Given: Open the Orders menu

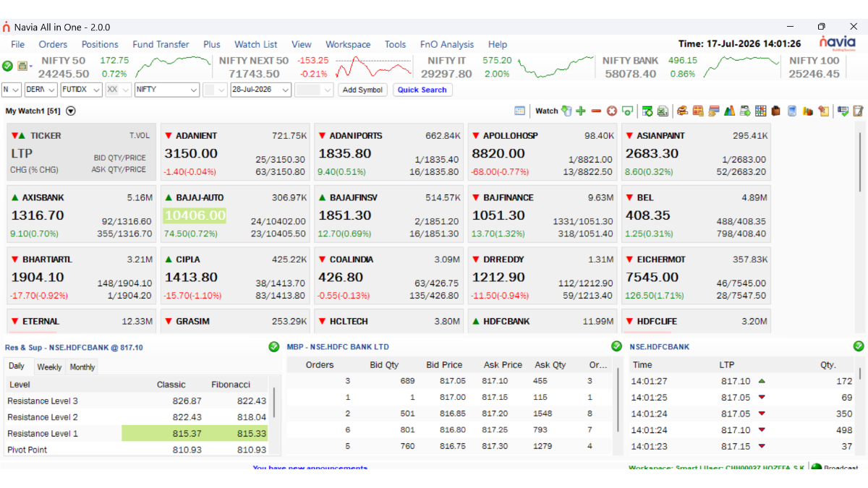Looking at the screenshot, I should (x=53, y=44).
